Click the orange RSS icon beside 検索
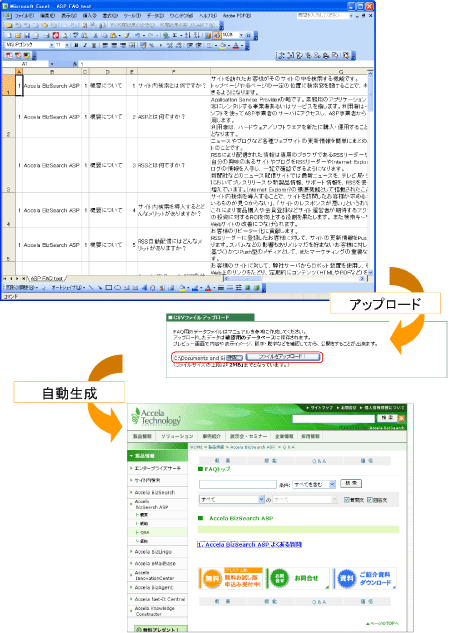This screenshot has width=450, height=633. point(401,418)
